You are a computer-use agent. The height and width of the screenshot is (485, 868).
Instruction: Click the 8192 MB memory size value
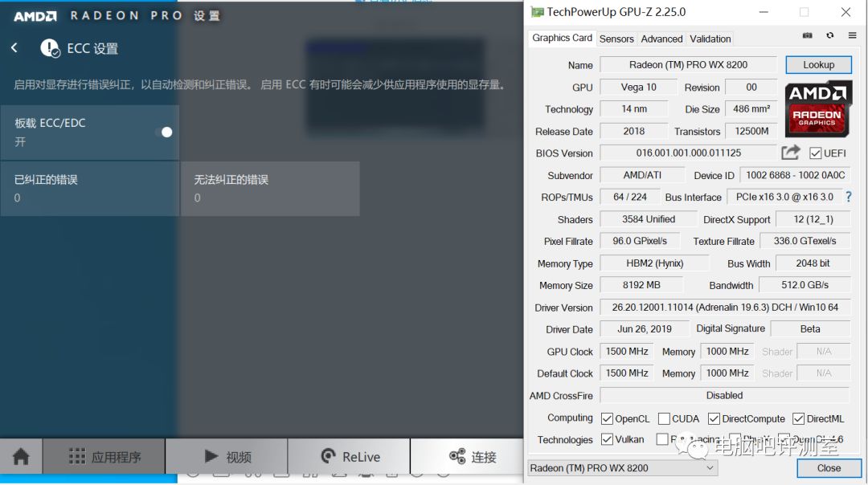coord(641,285)
